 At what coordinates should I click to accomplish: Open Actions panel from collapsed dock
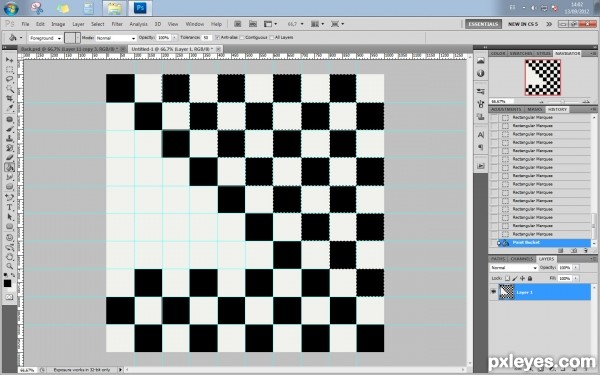tap(481, 166)
